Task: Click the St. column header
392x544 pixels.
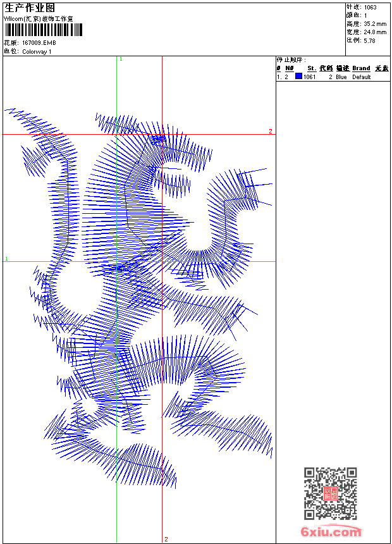Action: coord(311,68)
